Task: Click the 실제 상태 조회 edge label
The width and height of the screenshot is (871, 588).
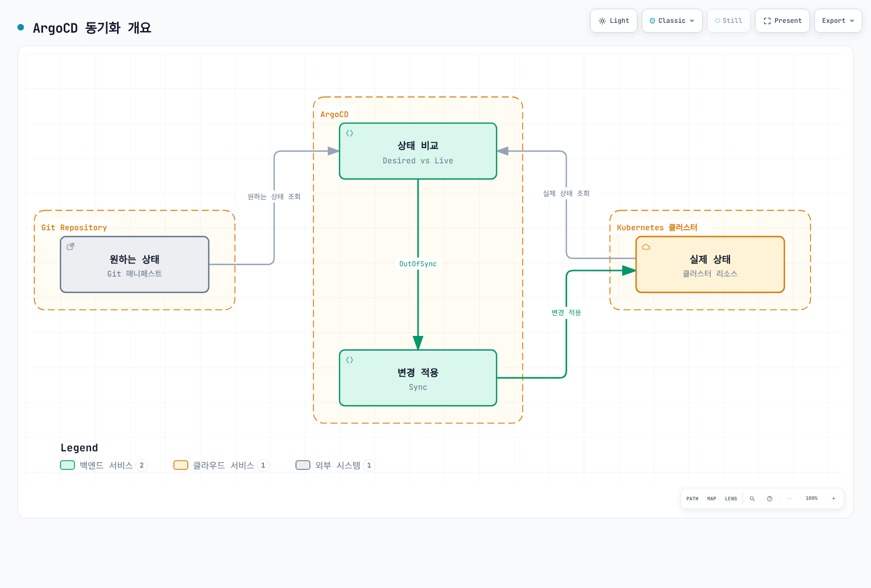Action: tap(566, 193)
